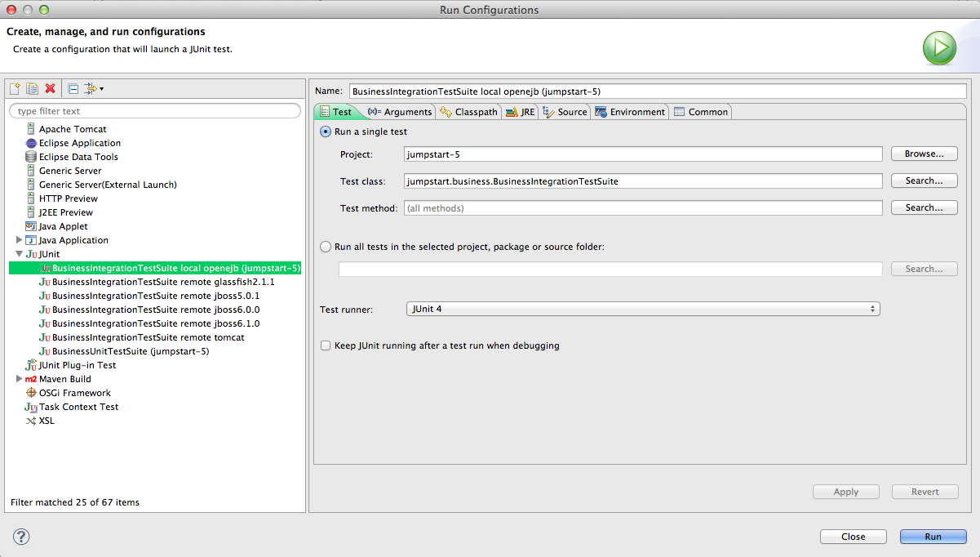This screenshot has width=980, height=557.
Task: Collapse the JUnit node
Action: tap(19, 254)
